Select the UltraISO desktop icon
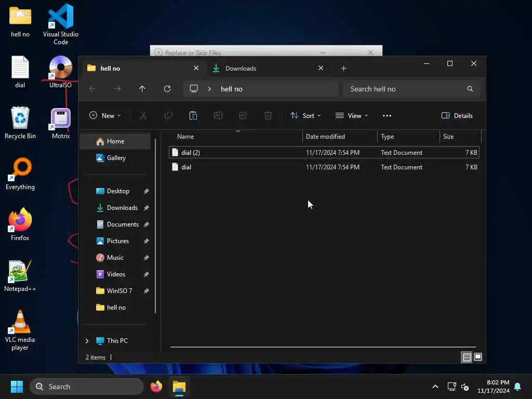Screen dimensions: 532x399 60,72
